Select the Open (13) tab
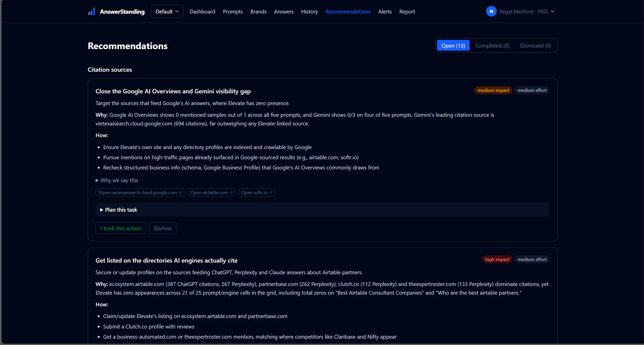The height and width of the screenshot is (345, 644). coord(453,46)
